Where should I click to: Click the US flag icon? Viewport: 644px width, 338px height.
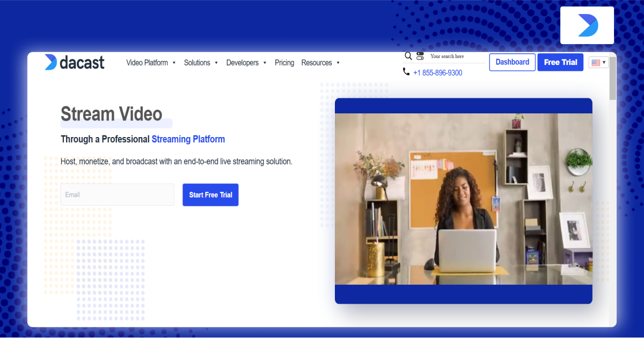[x=596, y=63]
